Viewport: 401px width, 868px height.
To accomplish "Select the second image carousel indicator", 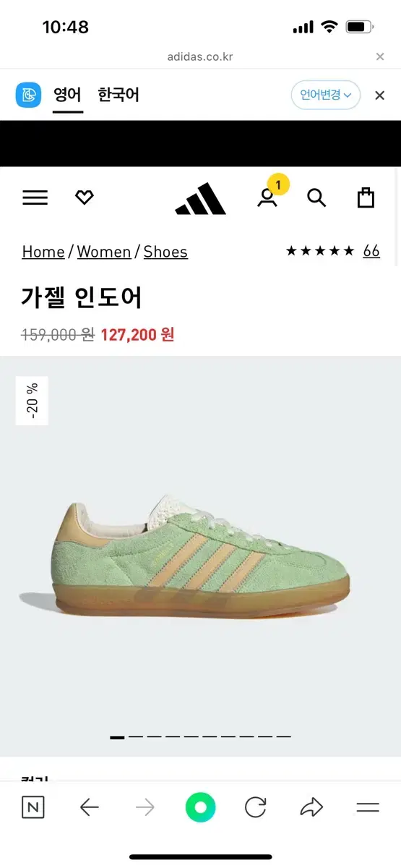I will coord(136,736).
